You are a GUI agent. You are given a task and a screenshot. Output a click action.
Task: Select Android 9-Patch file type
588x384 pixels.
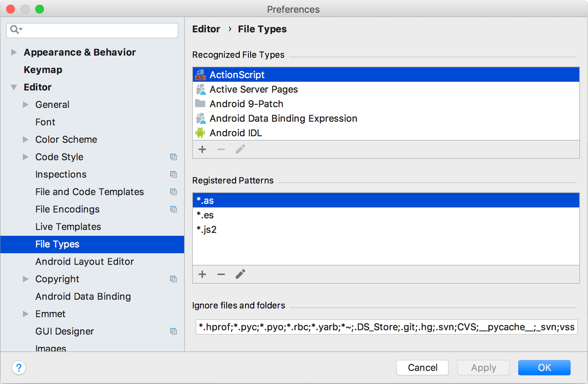point(246,104)
